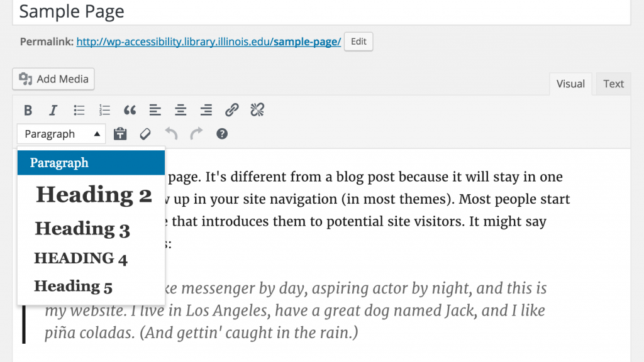
Task: Clear formatting with the eraser icon
Action: (x=145, y=134)
